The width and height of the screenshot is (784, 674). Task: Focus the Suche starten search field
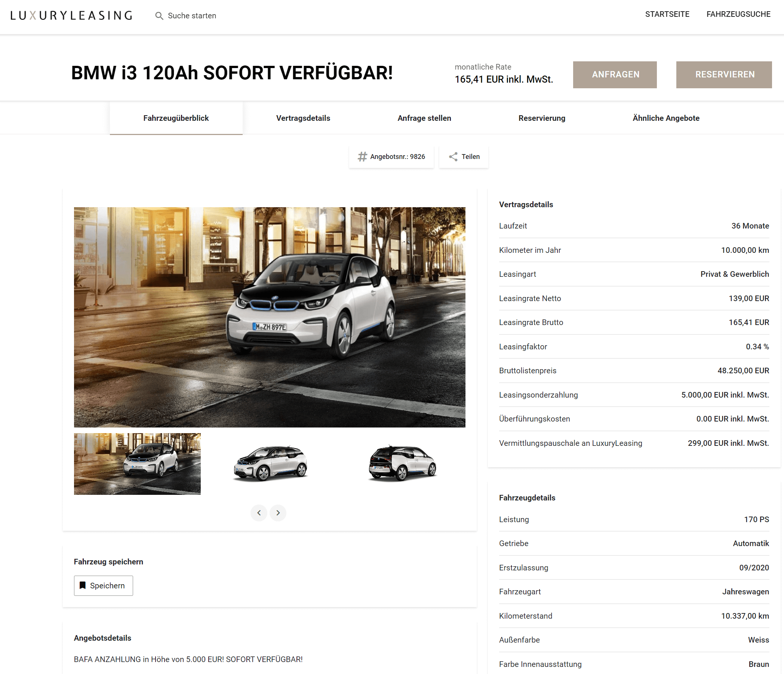[192, 16]
